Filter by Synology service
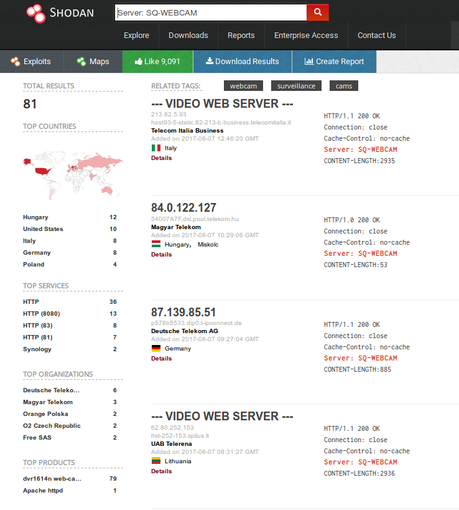The height and width of the screenshot is (510, 459). tap(37, 349)
